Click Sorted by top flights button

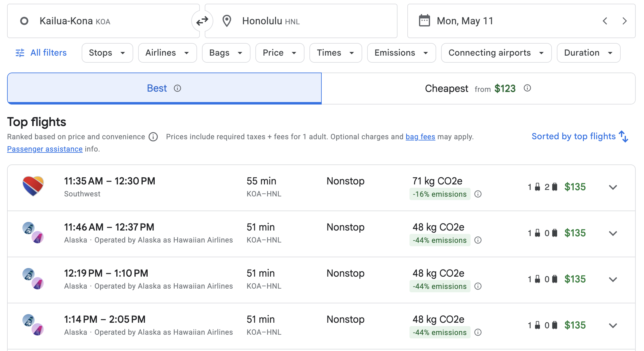(580, 136)
